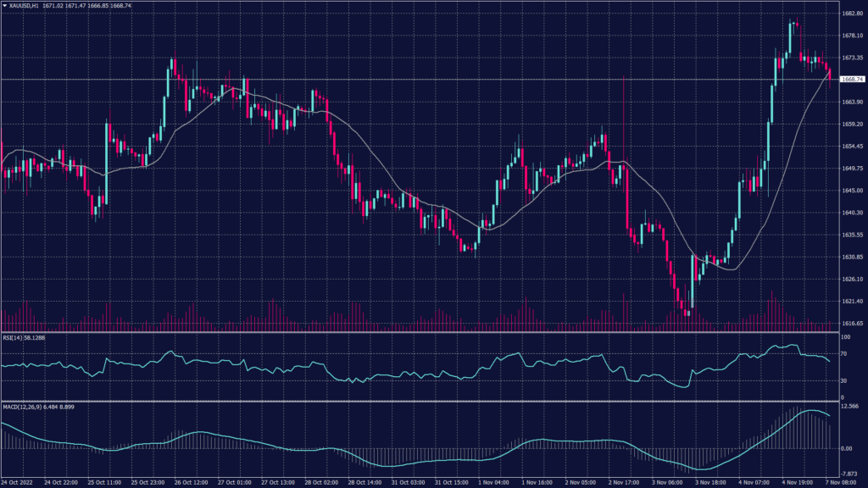Click the RSI 30 level label

click(x=843, y=380)
